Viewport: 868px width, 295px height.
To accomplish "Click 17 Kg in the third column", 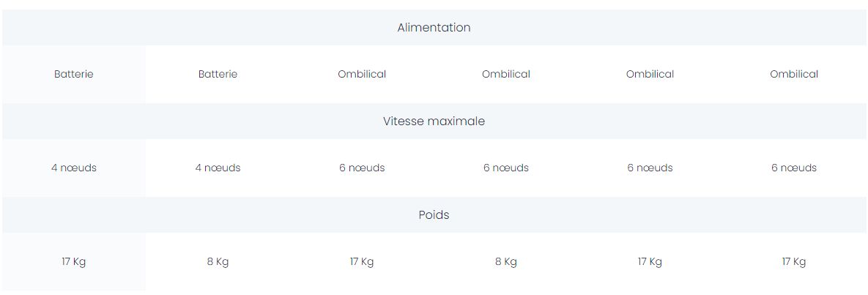I will point(362,262).
